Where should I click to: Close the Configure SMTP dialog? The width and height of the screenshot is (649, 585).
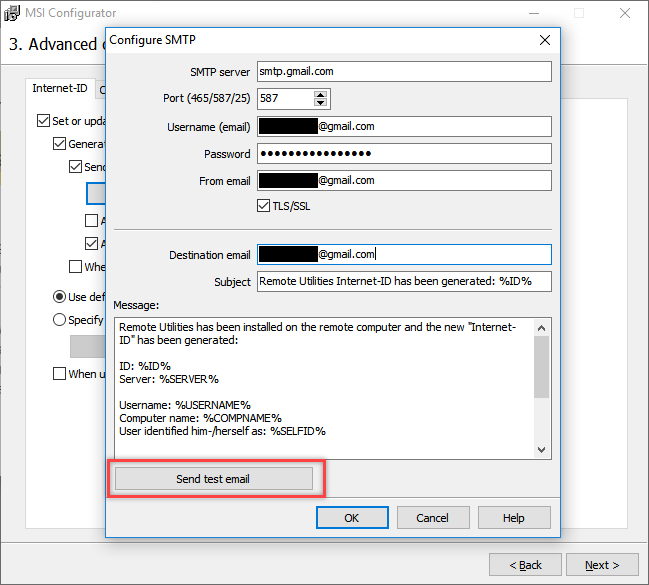545,40
